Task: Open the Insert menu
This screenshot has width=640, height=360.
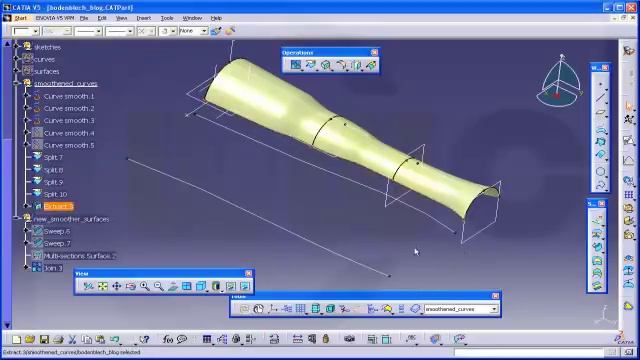Action: (144, 18)
